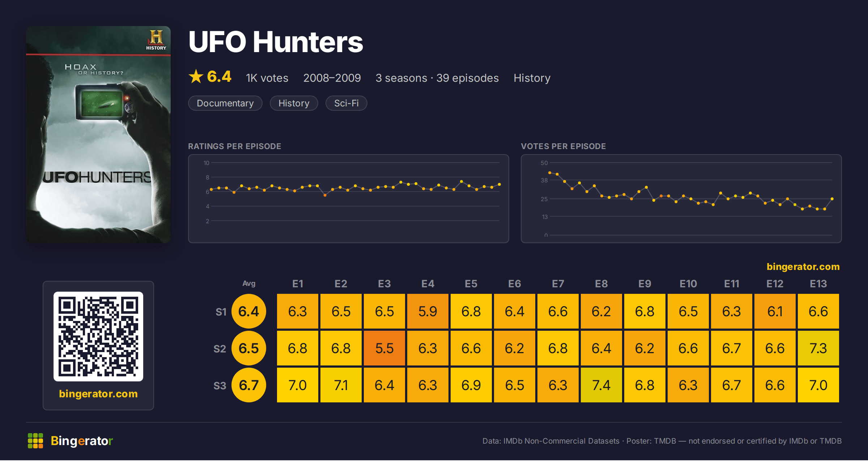The height and width of the screenshot is (461, 868).
Task: Click the QR code image
Action: [x=98, y=337]
